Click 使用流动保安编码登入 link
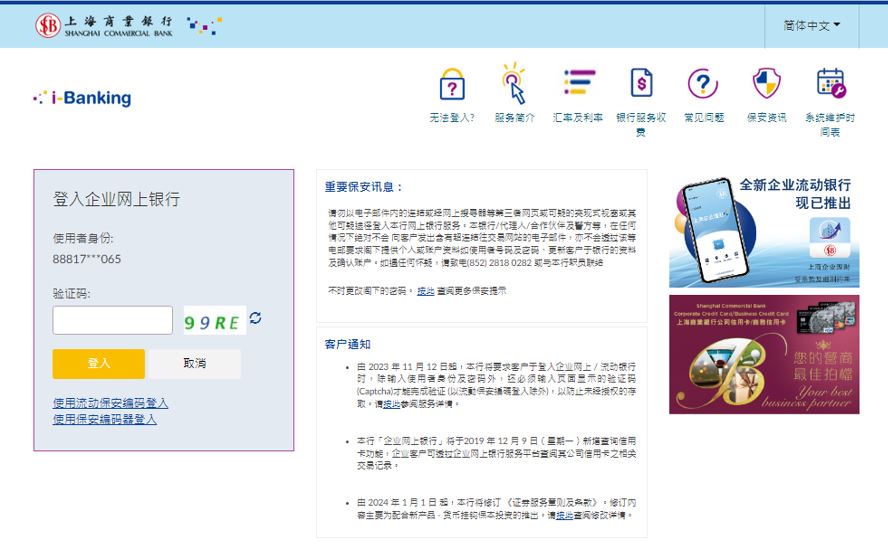The image size is (888, 558). 111,403
